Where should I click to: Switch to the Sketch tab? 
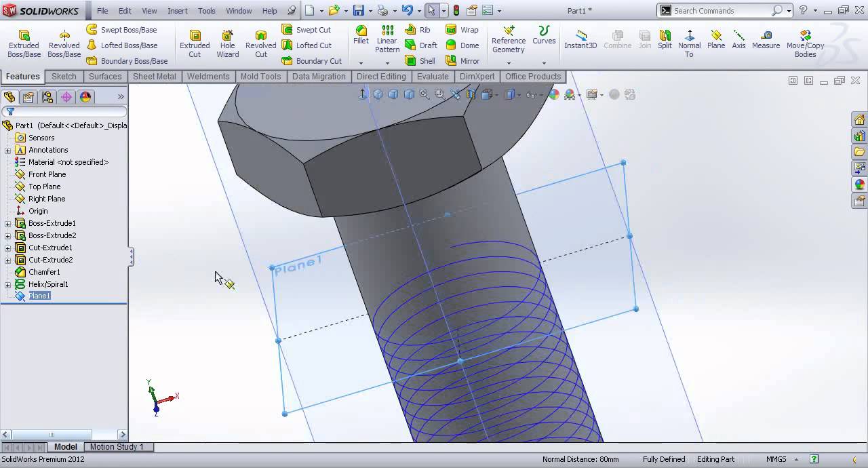pyautogui.click(x=64, y=77)
